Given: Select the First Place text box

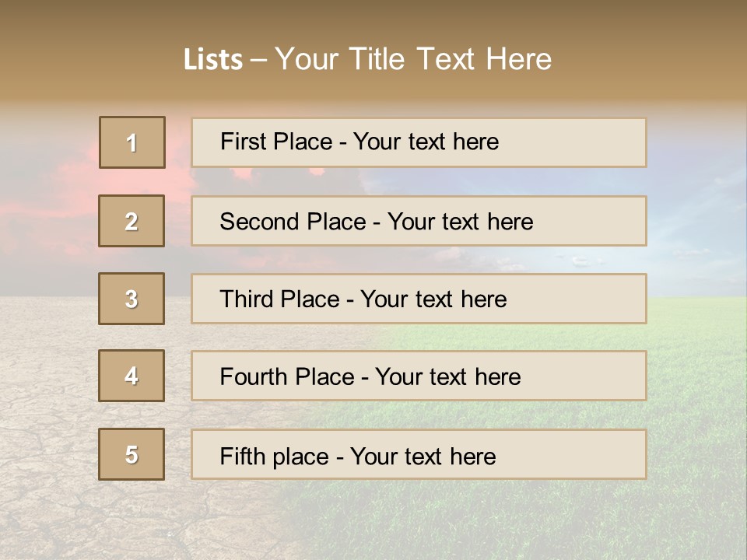Looking at the screenshot, I should 419,142.
